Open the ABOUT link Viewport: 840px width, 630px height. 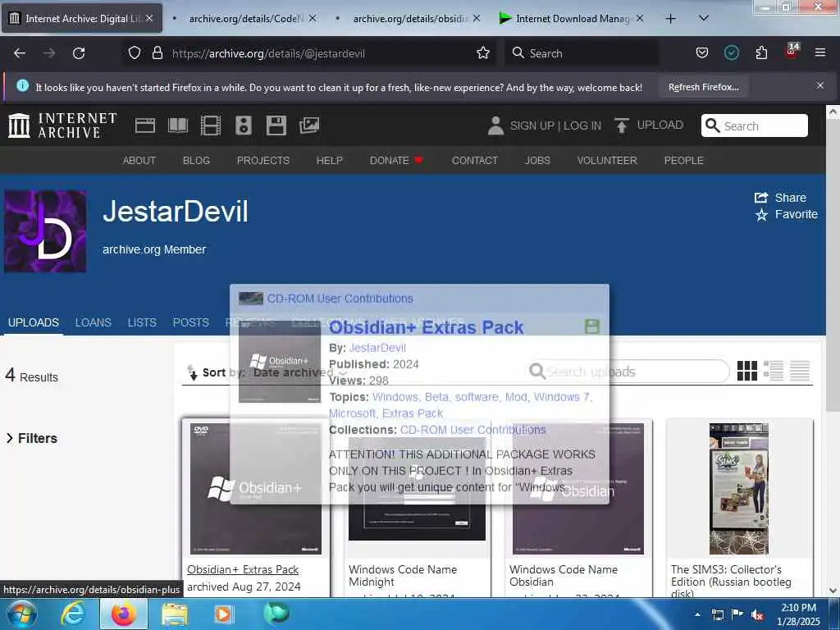point(139,160)
